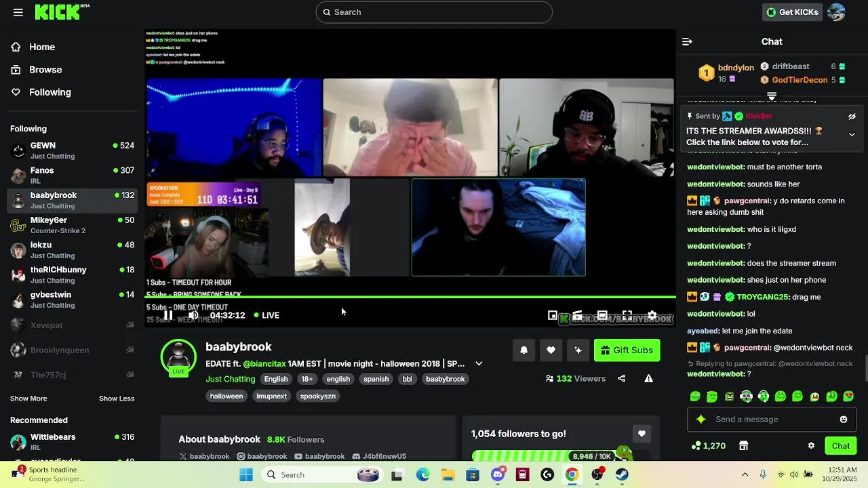The height and width of the screenshot is (488, 868).
Task: Share the baabybrook stream
Action: click(x=622, y=378)
